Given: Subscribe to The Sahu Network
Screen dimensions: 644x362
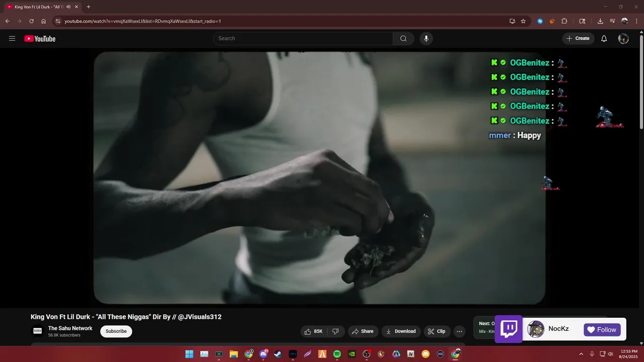Looking at the screenshot, I should (x=116, y=331).
